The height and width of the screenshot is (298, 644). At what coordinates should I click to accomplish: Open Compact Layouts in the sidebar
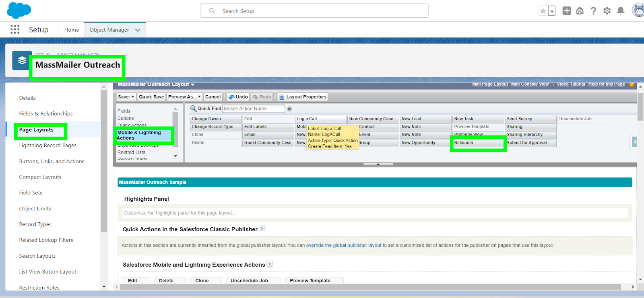point(40,177)
